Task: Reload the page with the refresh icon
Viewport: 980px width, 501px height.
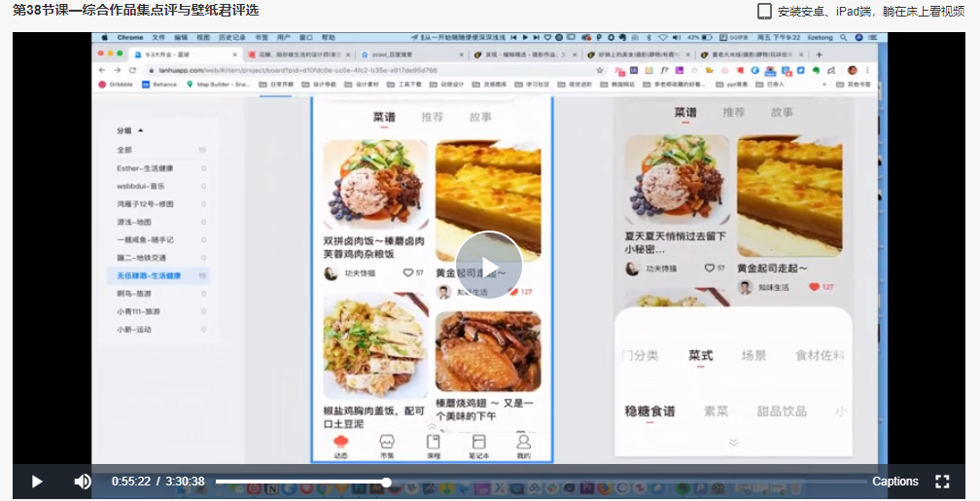Action: tap(132, 70)
